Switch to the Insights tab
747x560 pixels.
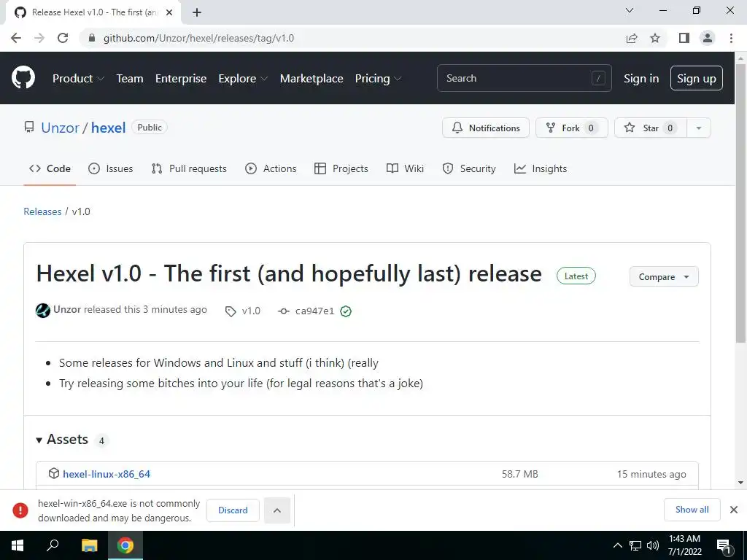coord(541,168)
